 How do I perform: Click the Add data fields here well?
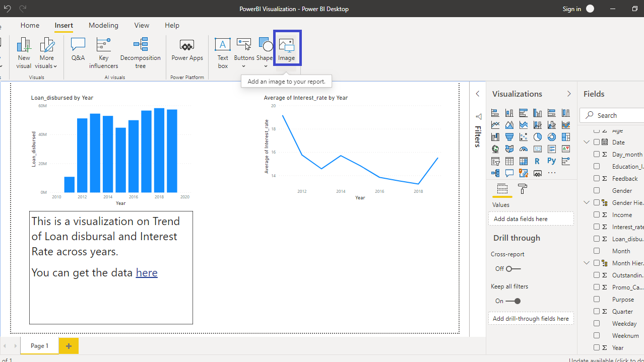(x=531, y=219)
